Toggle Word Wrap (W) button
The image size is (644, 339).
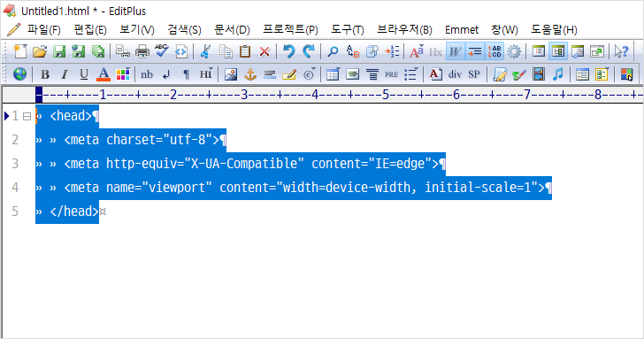pos(455,51)
